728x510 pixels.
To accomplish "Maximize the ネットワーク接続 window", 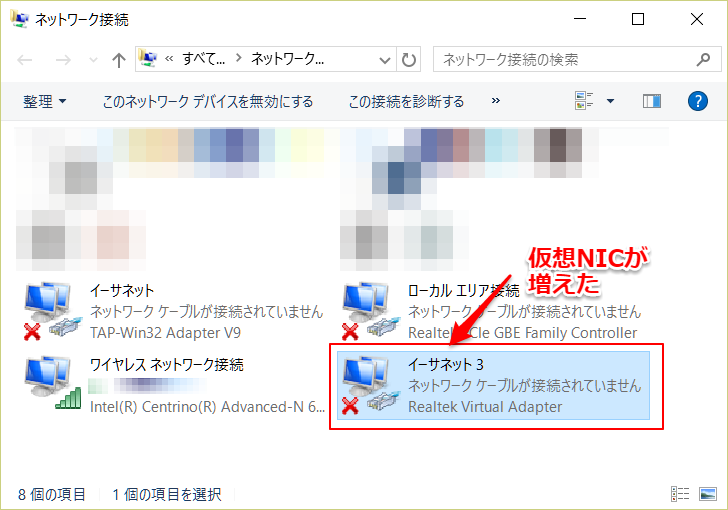I will (638, 19).
